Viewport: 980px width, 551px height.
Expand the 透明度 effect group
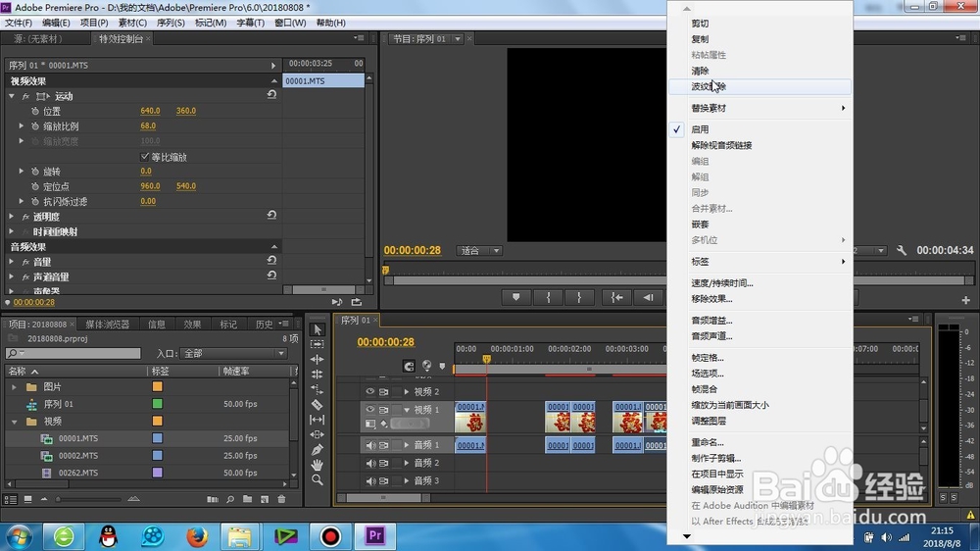[11, 216]
